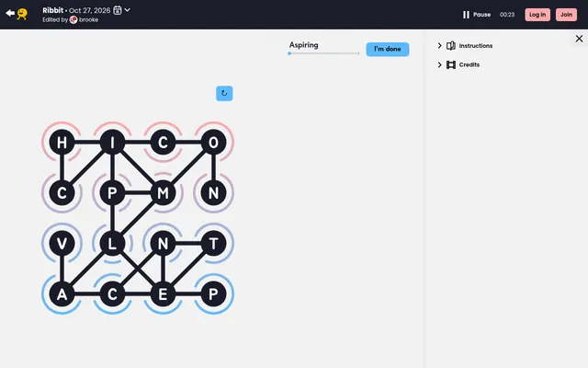Select the letter T node
This screenshot has width=588, height=368.
[213, 243]
